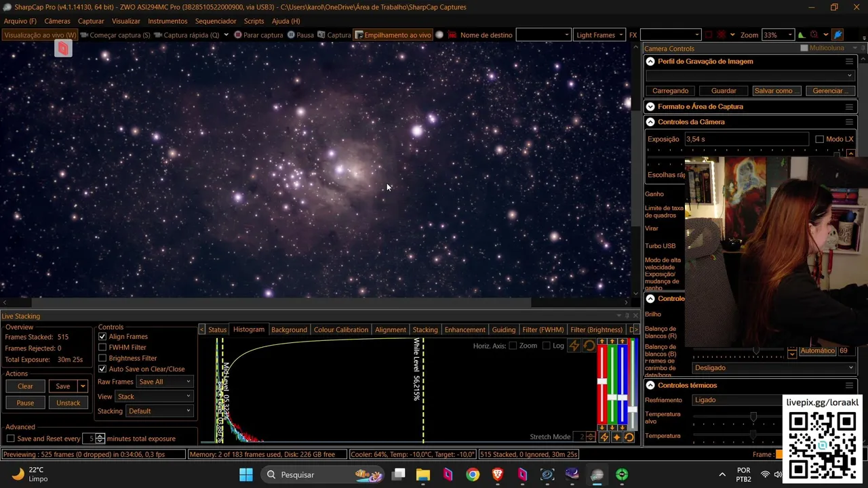The height and width of the screenshot is (488, 868).
Task: Click the Windows Start button
Action: 246,474
